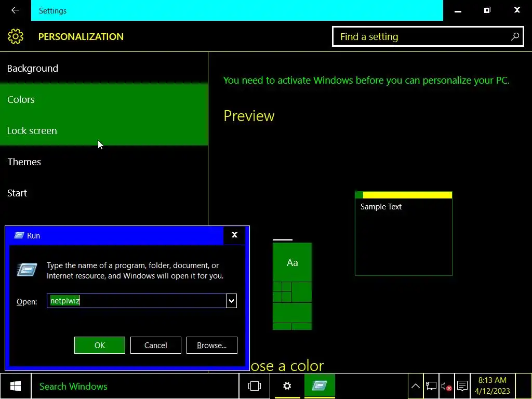Open the Lock screen settings page
Viewport: 532px width, 399px height.
104,130
